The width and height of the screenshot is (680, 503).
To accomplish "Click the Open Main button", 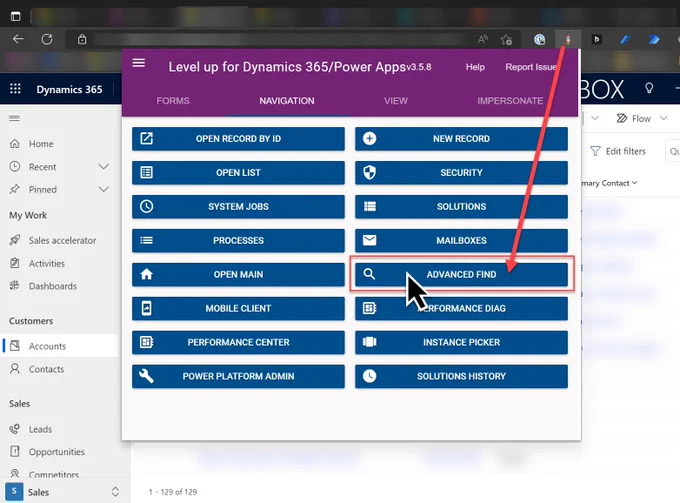I will pos(238,274).
